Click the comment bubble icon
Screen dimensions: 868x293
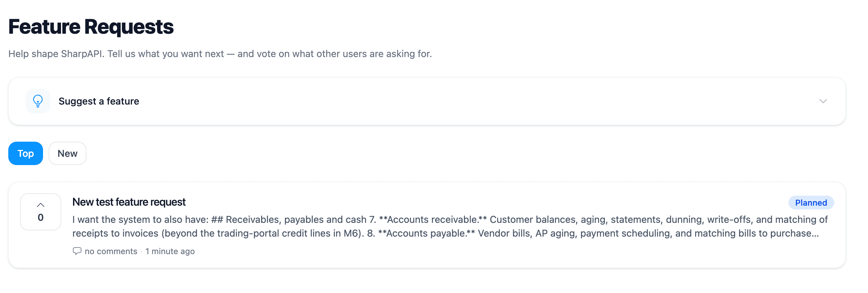pyautogui.click(x=77, y=251)
